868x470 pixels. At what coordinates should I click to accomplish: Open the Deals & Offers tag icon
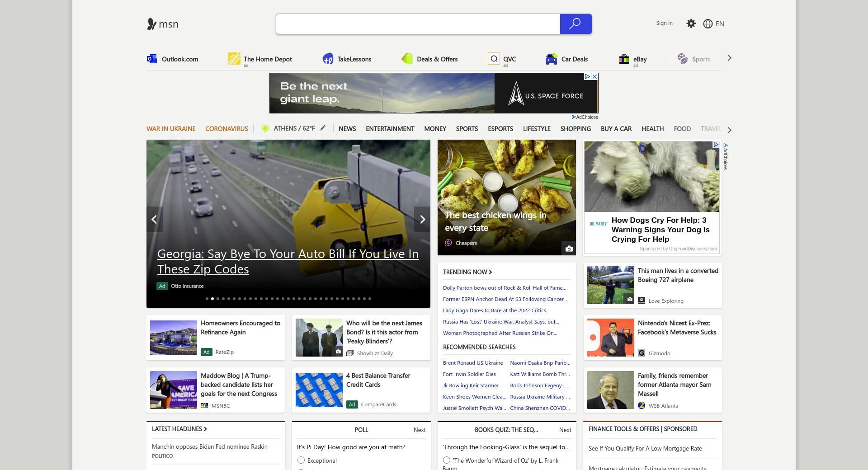pos(407,59)
